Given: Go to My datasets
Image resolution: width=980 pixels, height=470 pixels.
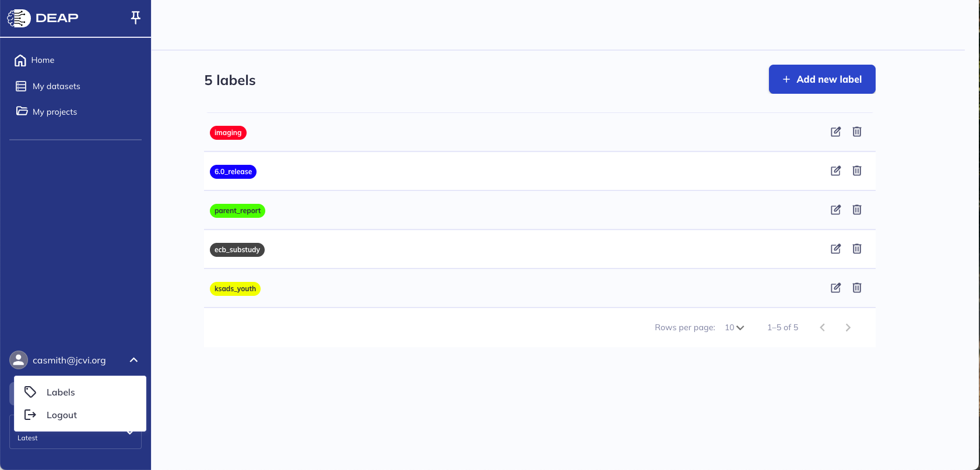Looking at the screenshot, I should [x=56, y=86].
